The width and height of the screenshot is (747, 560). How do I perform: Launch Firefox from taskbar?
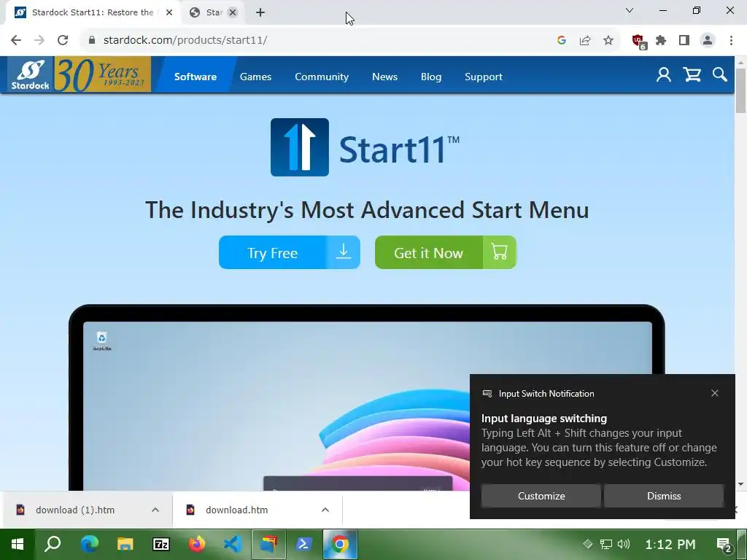(x=197, y=544)
